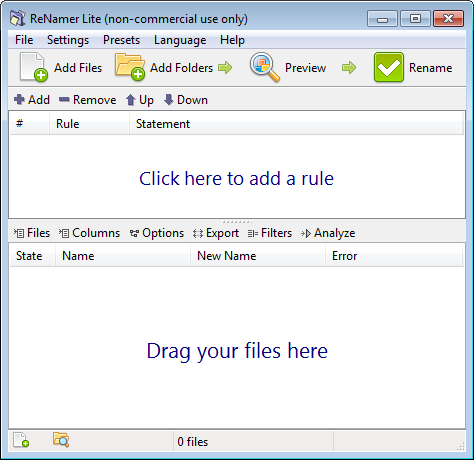This screenshot has height=460, width=474.
Task: Open the Presets menu
Action: (x=121, y=40)
